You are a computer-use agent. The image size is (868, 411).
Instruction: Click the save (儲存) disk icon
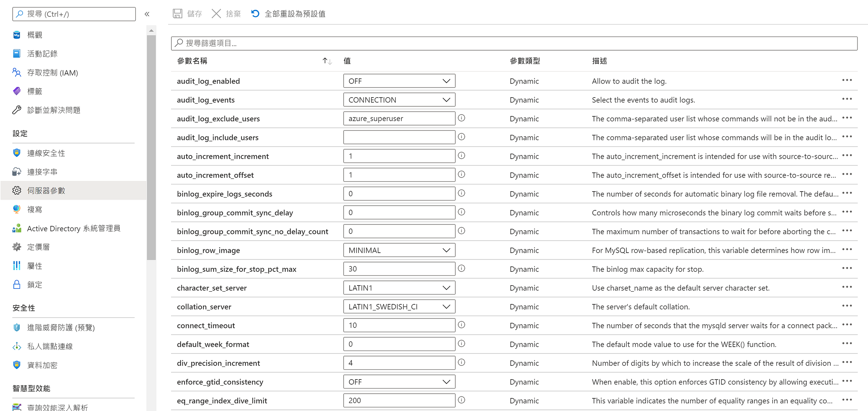[x=178, y=14]
